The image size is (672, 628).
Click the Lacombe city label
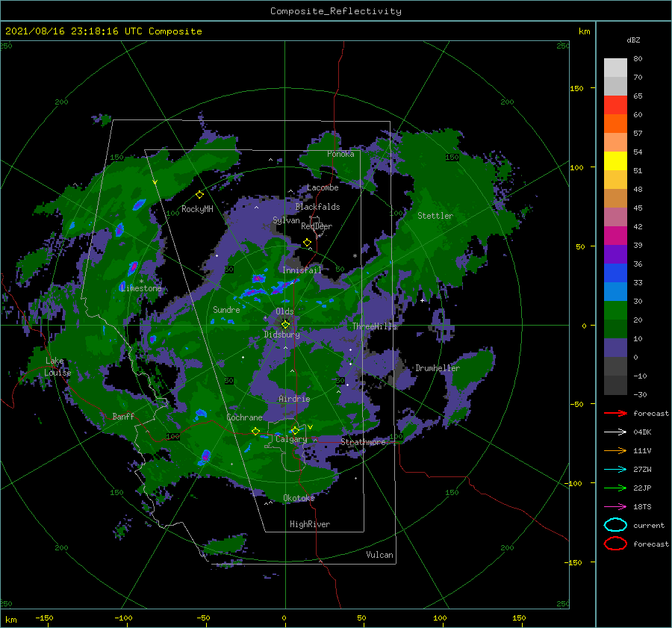323,187
